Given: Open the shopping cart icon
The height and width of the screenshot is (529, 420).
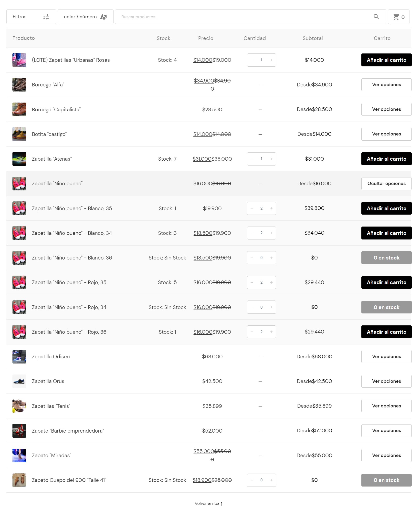Looking at the screenshot, I should pos(396,17).
